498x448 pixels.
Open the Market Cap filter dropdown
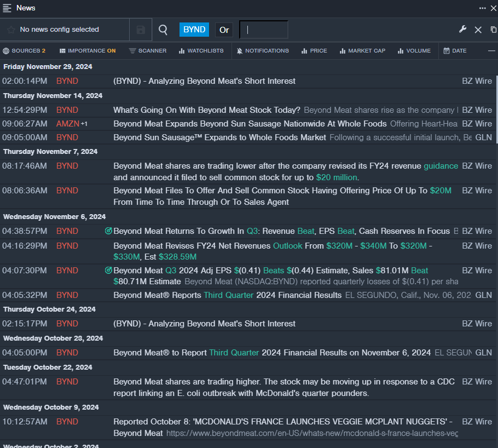(362, 51)
